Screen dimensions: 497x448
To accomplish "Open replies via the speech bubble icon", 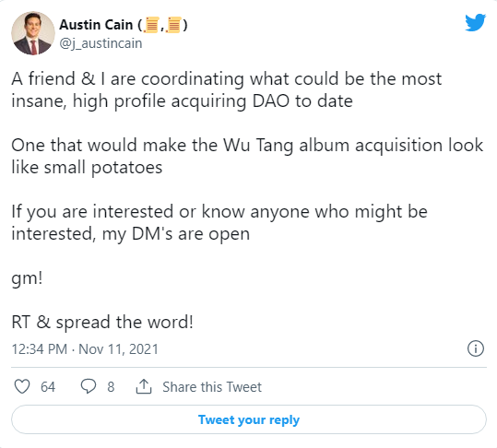I will pos(89,386).
